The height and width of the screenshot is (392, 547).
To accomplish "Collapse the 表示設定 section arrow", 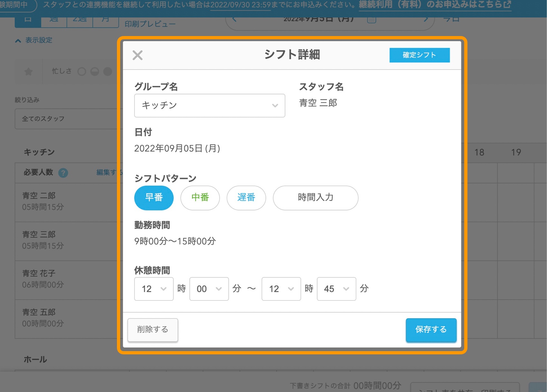I will pyautogui.click(x=17, y=40).
